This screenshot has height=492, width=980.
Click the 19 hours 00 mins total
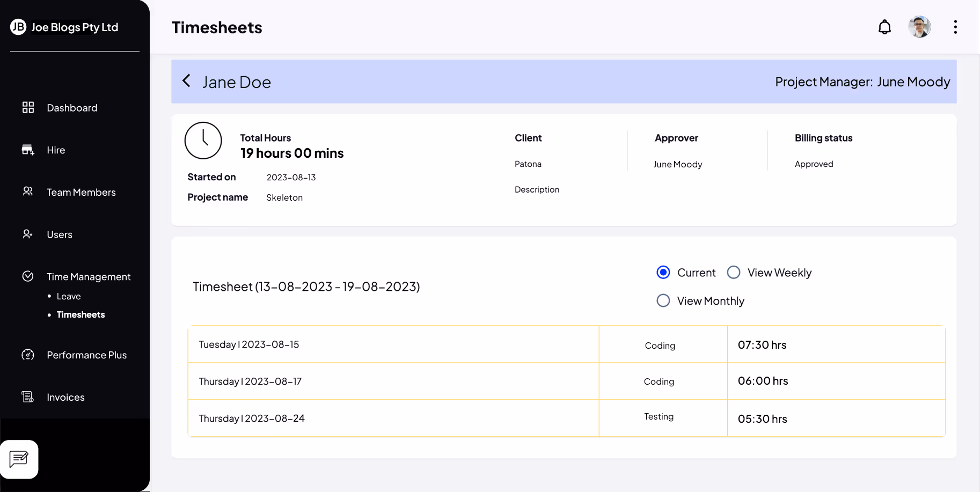coord(292,153)
